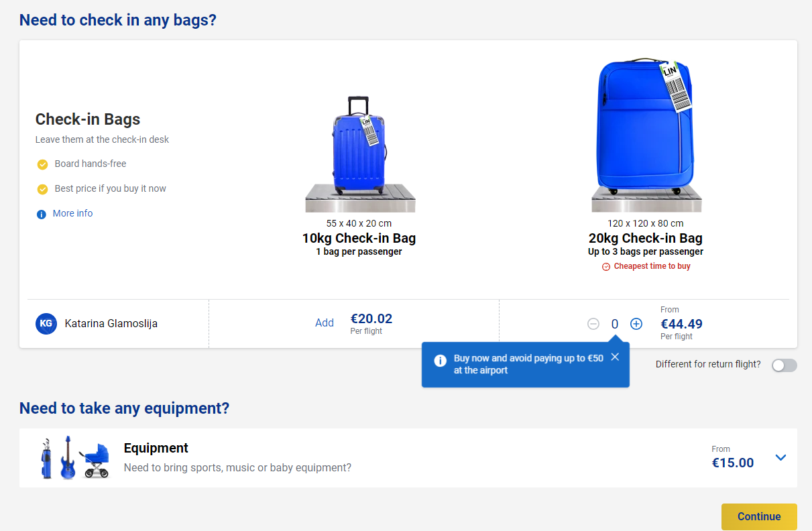
Task: Open More info about check-in bags
Action: tap(73, 213)
